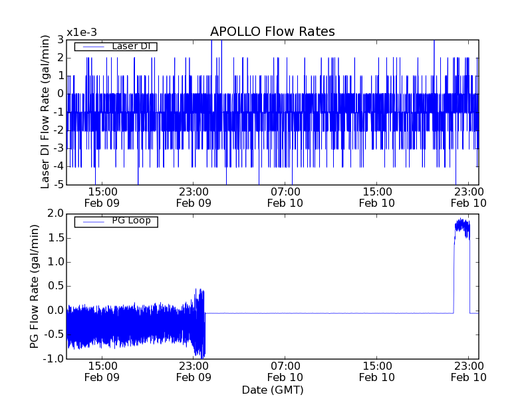Click the PG Flow Rate y-axis label
Screen dimensions: 532x399
click(x=35, y=286)
